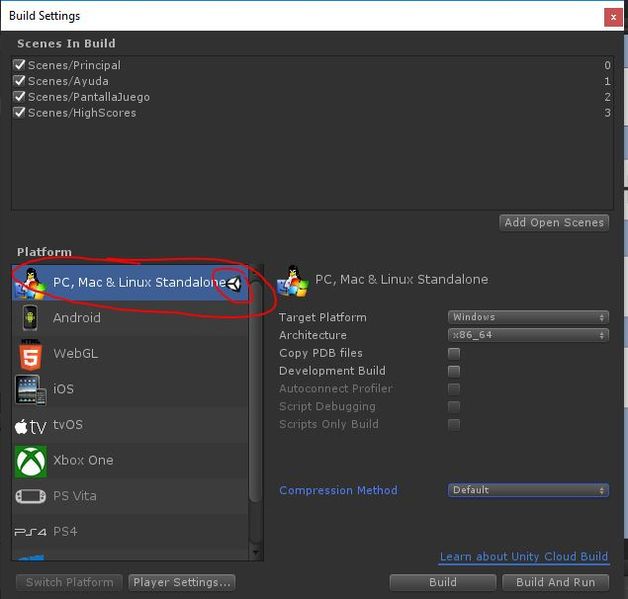Select the Android phone icon
Viewport: 628px width, 599px height.
pos(30,318)
